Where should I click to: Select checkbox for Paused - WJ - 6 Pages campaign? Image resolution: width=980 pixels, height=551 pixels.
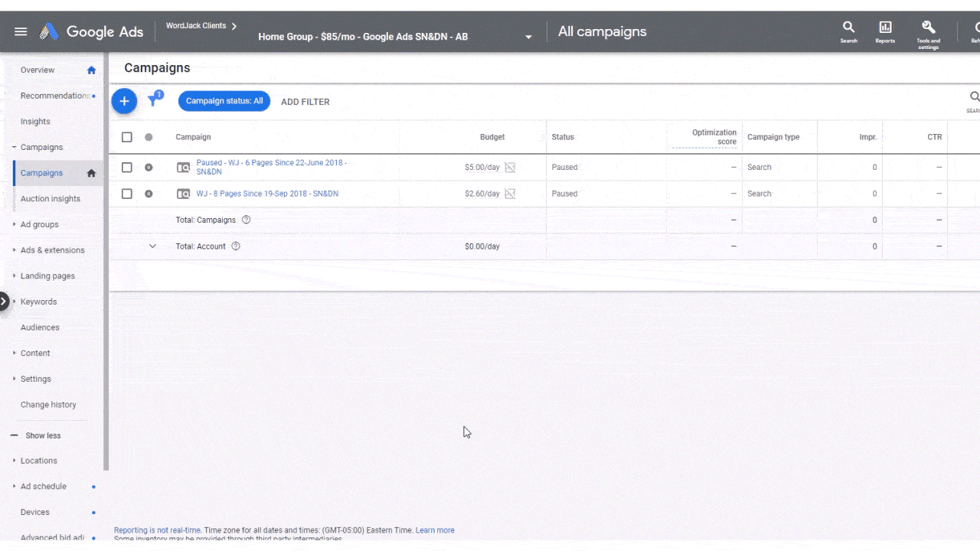(x=127, y=167)
